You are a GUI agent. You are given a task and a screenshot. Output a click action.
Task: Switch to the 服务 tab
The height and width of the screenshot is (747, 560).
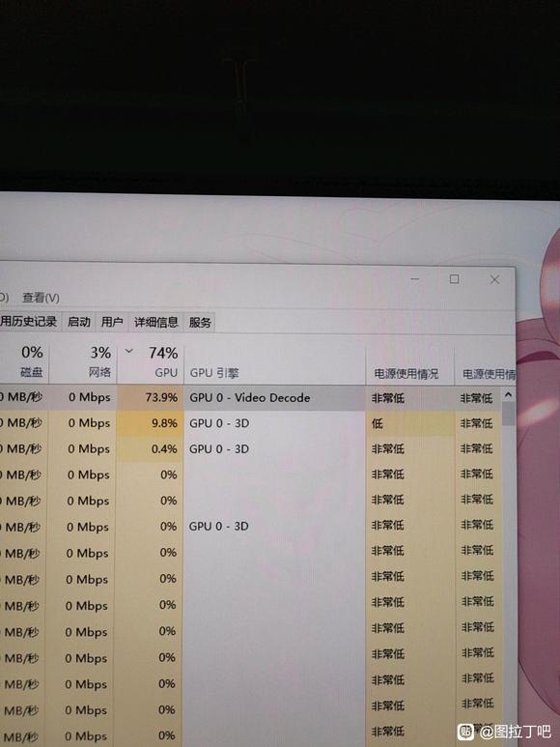200,323
